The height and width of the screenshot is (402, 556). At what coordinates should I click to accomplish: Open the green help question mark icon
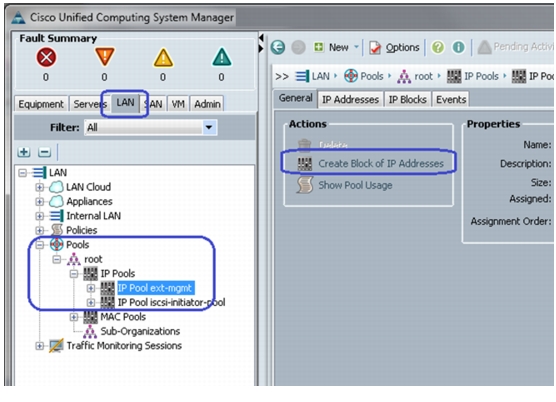pos(438,47)
